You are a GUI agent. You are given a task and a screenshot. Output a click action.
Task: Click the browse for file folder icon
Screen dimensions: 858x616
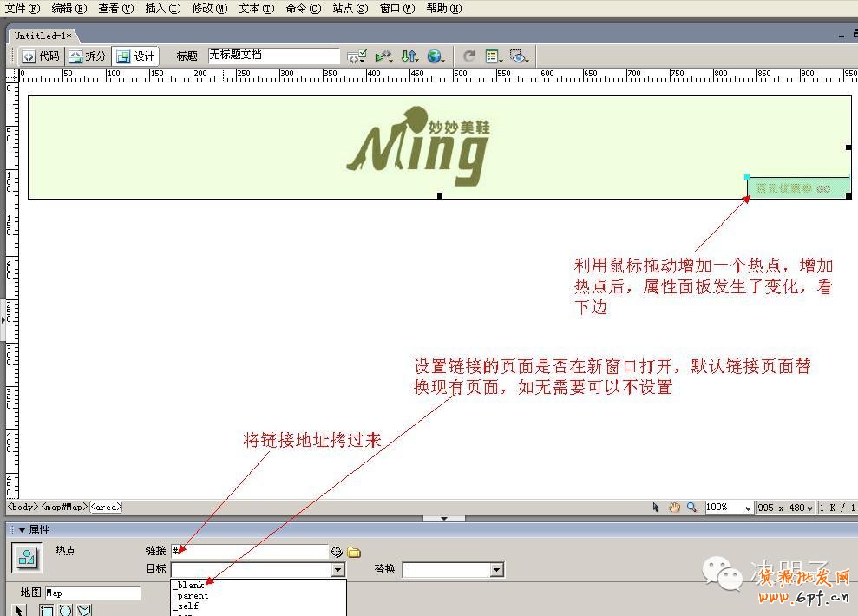click(354, 552)
